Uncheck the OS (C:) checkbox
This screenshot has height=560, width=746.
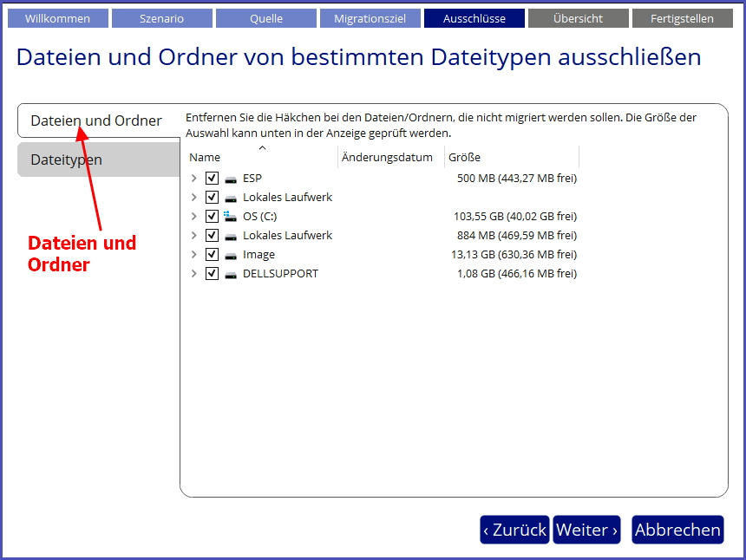[212, 217]
